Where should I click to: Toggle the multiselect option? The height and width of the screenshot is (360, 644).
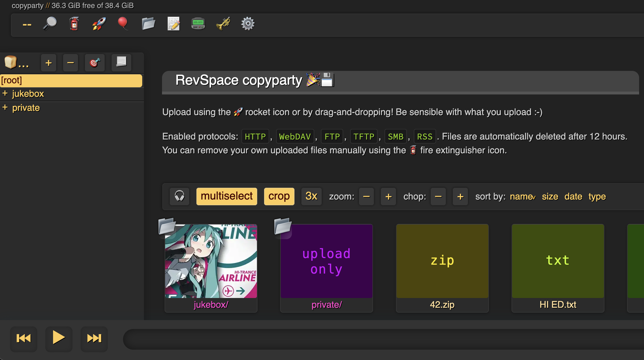coord(227,196)
